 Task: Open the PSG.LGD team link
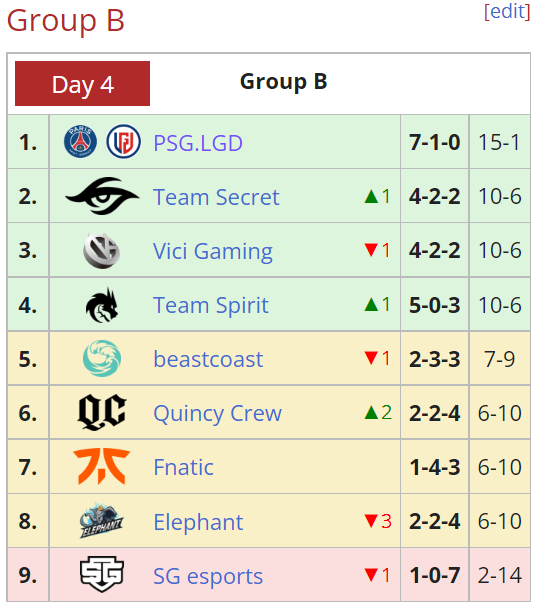[x=198, y=143]
